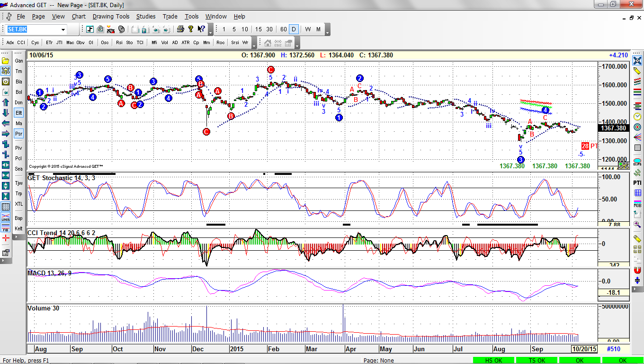Click the FIB tool icon in left sidebar
Screen dimensions: 644x364
(6, 227)
